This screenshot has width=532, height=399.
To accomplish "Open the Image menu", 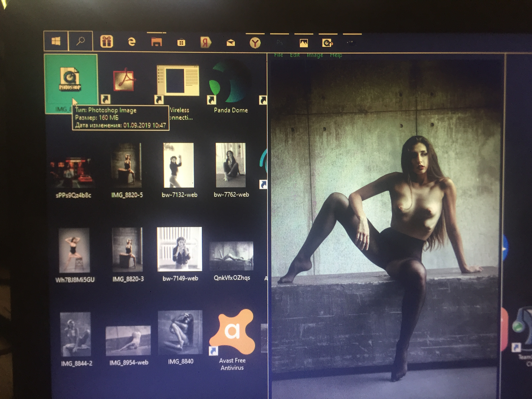I will [x=315, y=55].
